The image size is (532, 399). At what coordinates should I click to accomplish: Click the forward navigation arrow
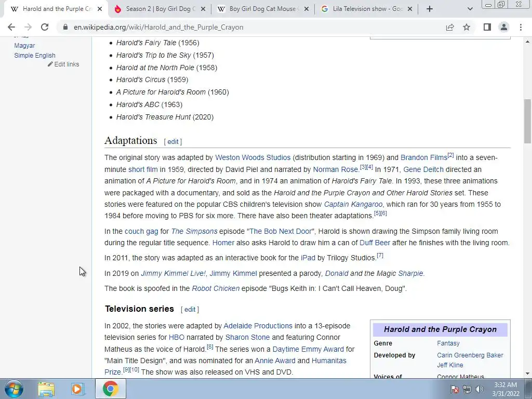[28, 27]
